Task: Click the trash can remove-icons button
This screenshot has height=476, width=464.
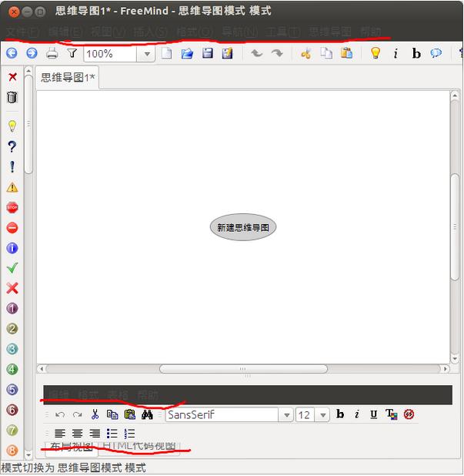Action: tap(12, 97)
